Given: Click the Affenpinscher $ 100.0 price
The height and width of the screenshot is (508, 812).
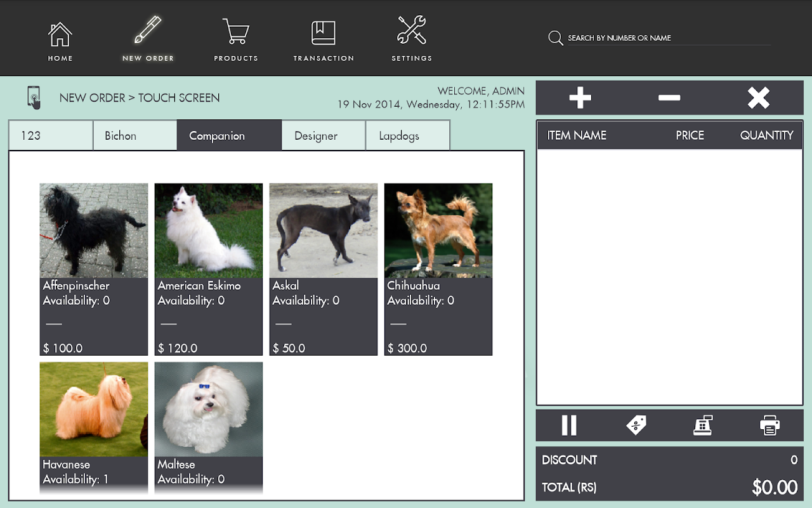Looking at the screenshot, I should (63, 348).
